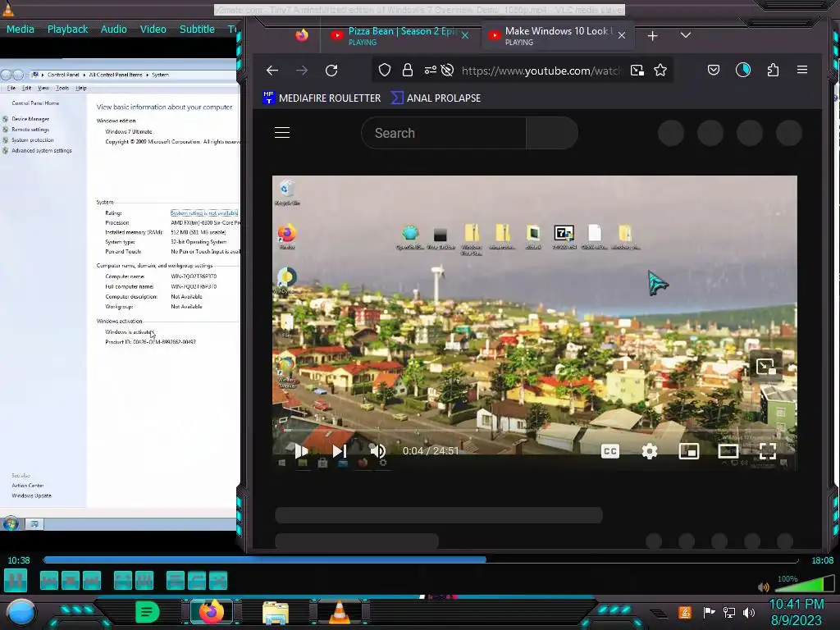Toggle VLC random shuffle

pyautogui.click(x=218, y=580)
